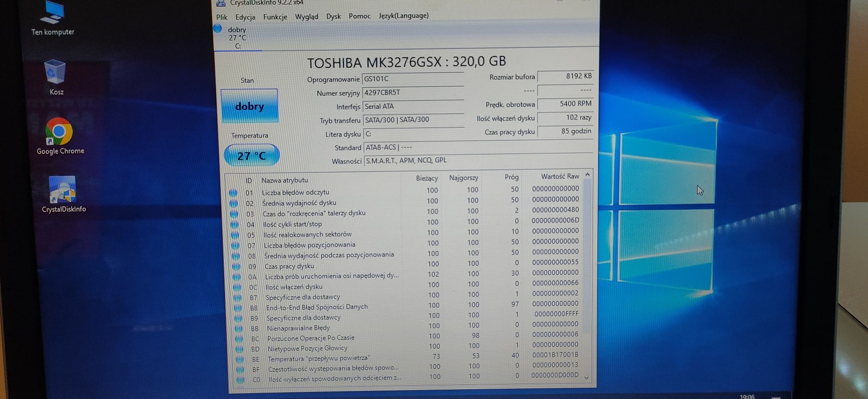Click the taskbar clock showing 19:06

click(x=747, y=396)
